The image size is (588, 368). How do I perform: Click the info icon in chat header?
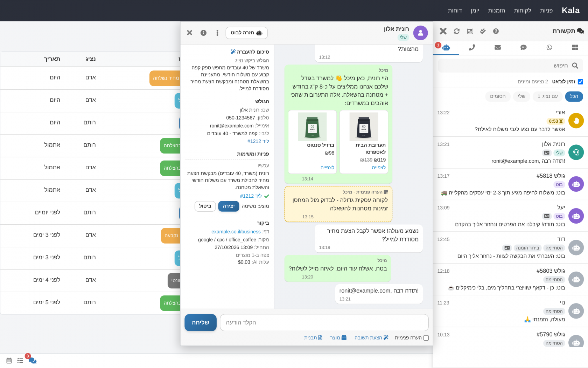[203, 33]
